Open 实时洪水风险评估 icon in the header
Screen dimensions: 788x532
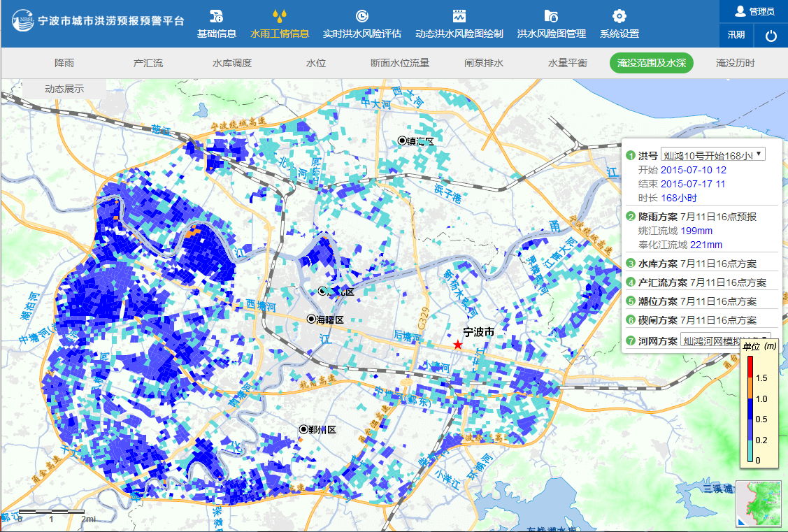pos(361,16)
